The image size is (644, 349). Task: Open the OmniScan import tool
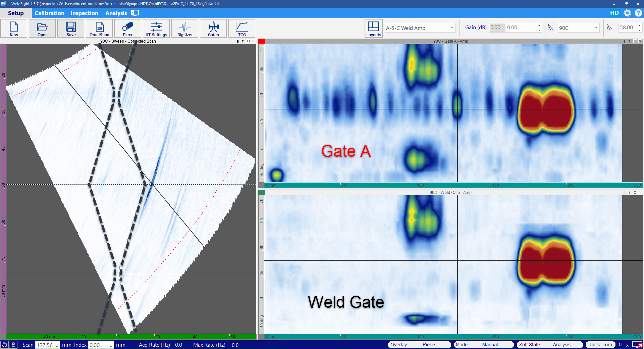(99, 29)
